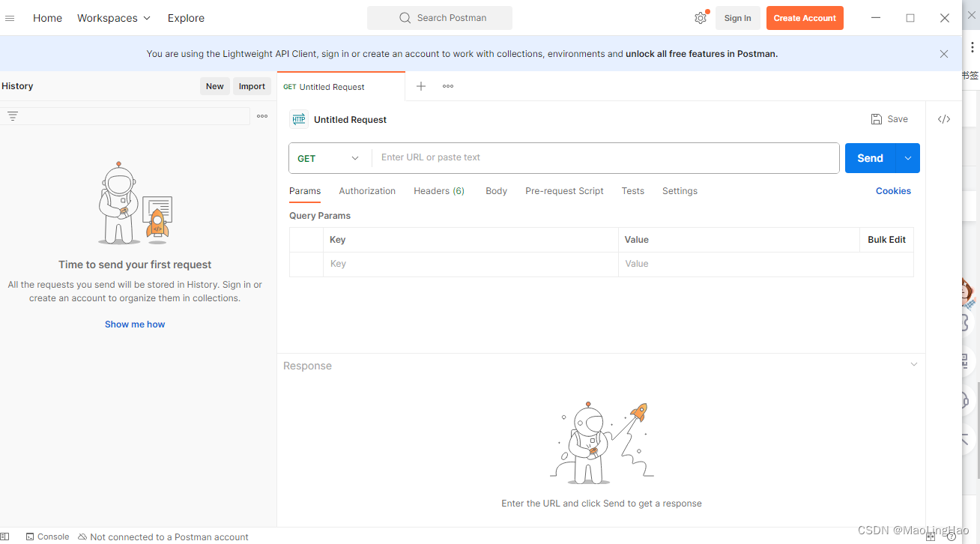Click the Save disk icon
980x544 pixels.
tap(877, 119)
